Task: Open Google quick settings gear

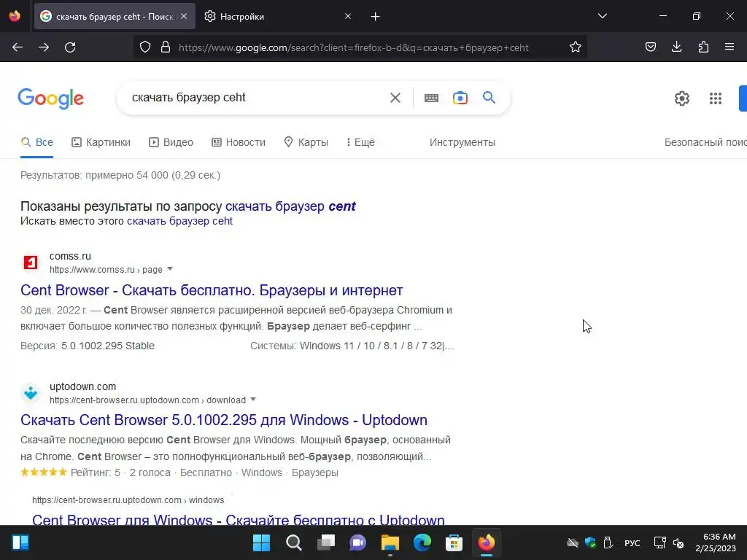Action: click(682, 98)
